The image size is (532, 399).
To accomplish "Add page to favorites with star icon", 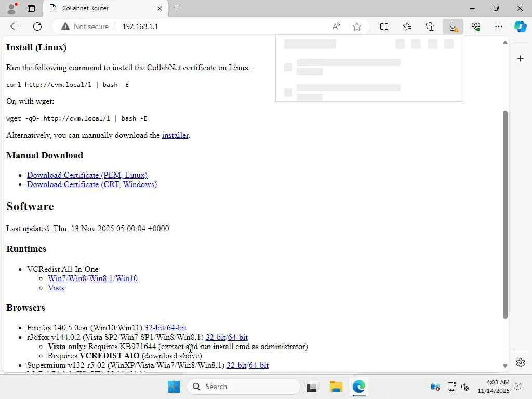I will click(x=356, y=26).
